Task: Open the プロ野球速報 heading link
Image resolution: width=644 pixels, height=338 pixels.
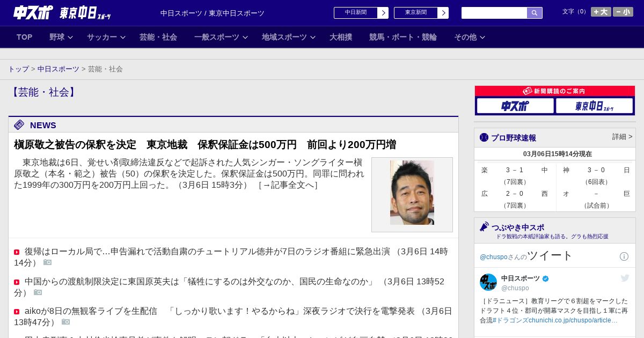Action: point(514,138)
